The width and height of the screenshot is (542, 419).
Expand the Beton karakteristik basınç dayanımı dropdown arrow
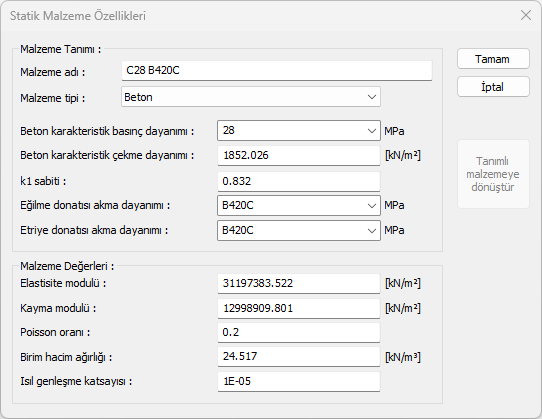click(372, 131)
